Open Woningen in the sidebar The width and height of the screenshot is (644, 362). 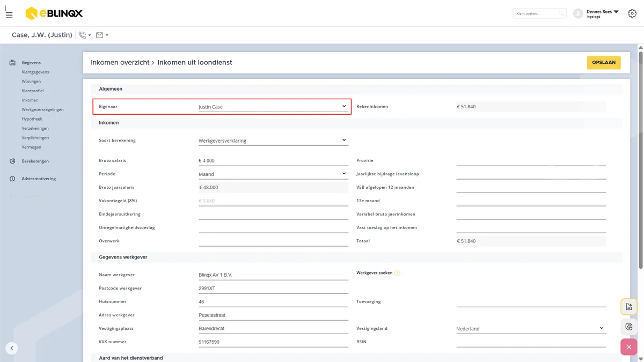pyautogui.click(x=31, y=82)
